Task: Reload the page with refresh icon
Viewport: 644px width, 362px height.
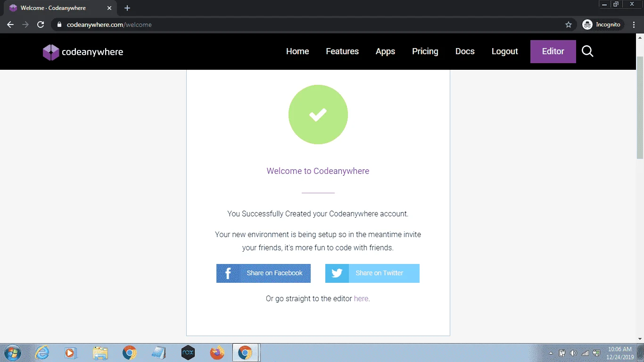Action: [41, 25]
